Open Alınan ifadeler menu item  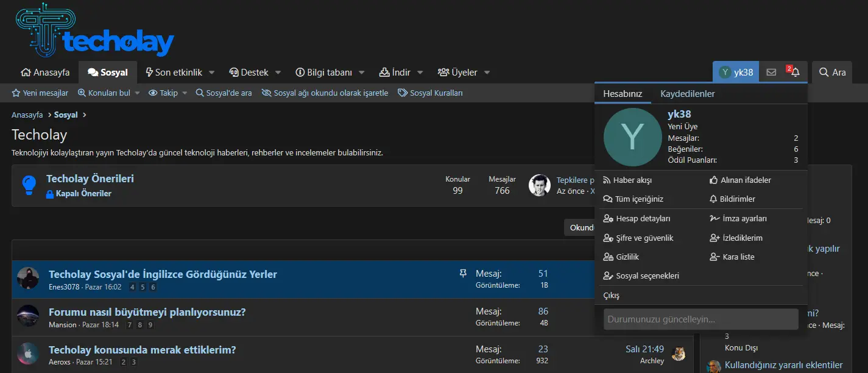(x=741, y=180)
